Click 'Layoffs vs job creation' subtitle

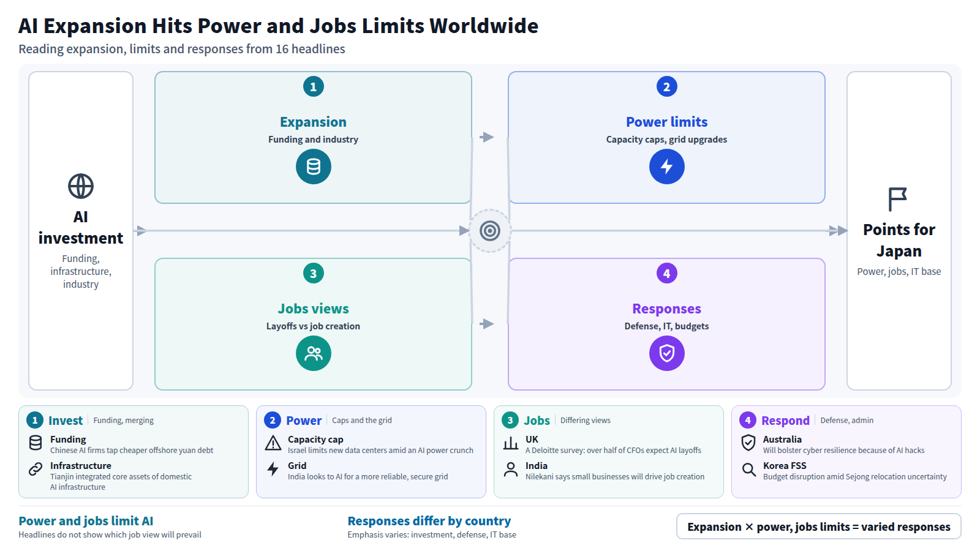(x=314, y=326)
